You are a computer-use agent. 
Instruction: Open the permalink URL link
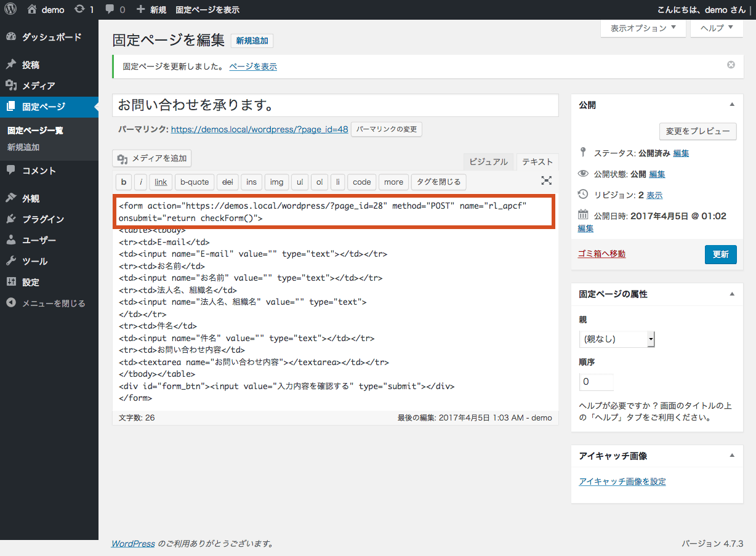click(x=259, y=129)
